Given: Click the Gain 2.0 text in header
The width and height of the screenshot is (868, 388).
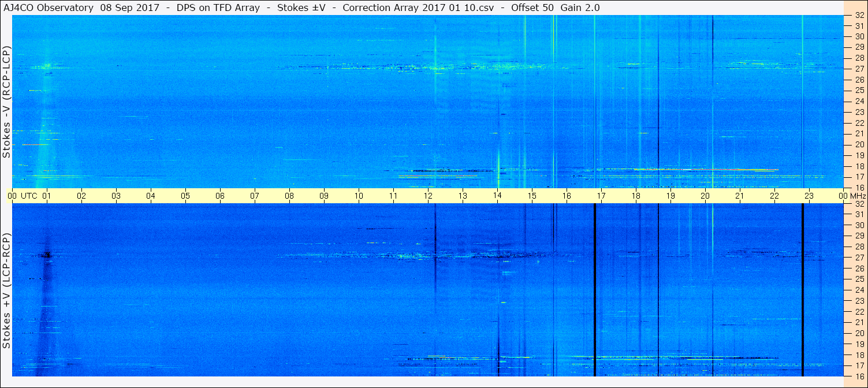Looking at the screenshot, I should [x=580, y=8].
